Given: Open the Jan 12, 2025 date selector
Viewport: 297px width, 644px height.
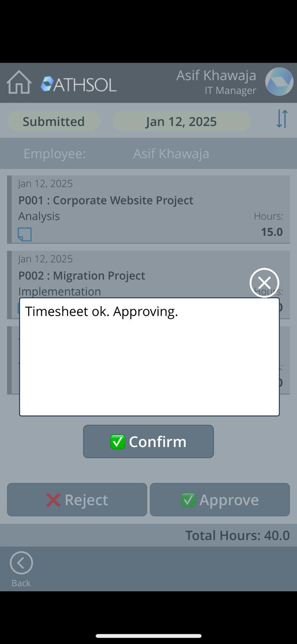Looking at the screenshot, I should [181, 121].
